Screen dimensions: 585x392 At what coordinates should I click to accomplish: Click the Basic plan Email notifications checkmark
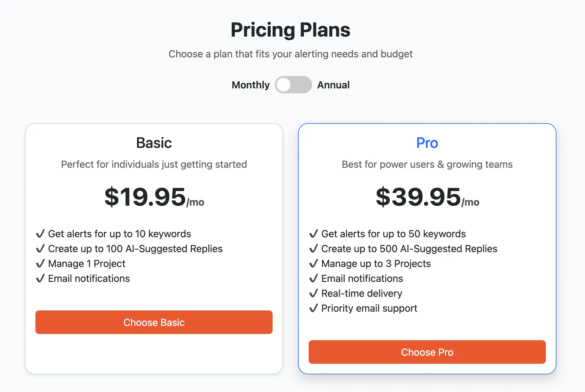(40, 278)
